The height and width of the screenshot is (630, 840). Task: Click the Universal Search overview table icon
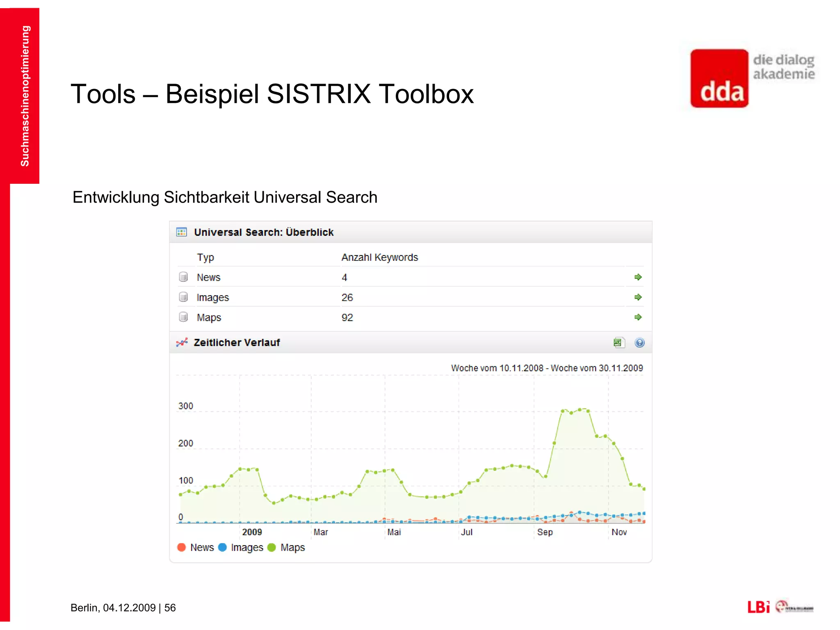[181, 232]
